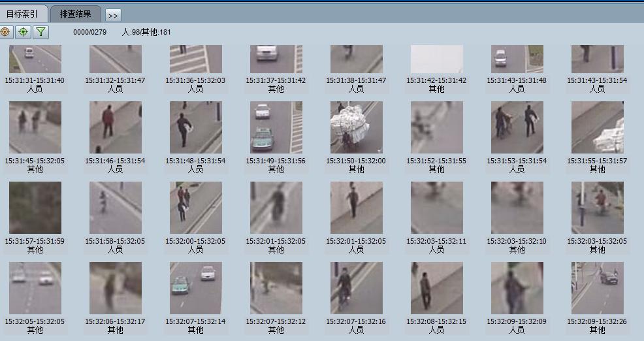The image size is (644, 341).
Task: Expand more tabs with the >> button
Action: pos(112,15)
